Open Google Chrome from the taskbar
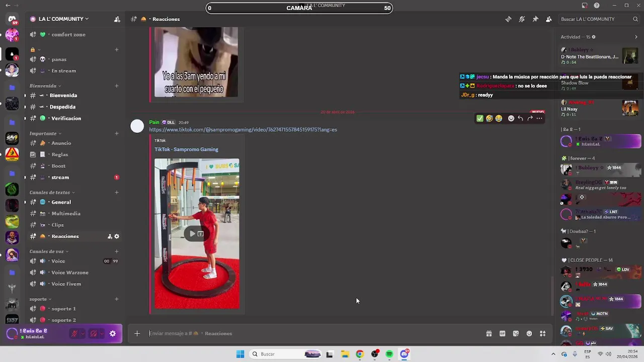Viewport: 644px width, 362px height. point(359,354)
